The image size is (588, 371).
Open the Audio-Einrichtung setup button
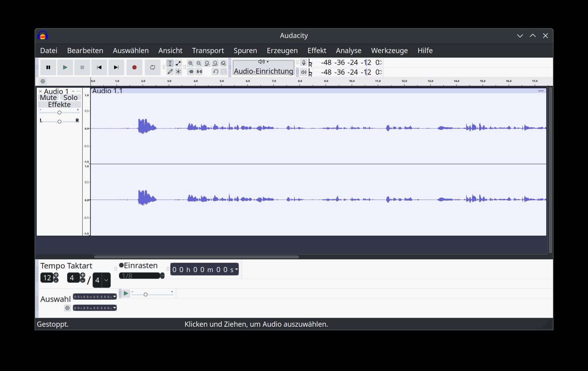[263, 67]
